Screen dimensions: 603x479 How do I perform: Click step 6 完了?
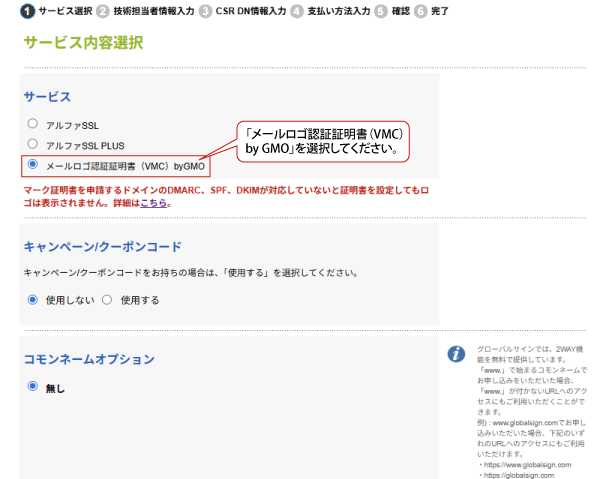tap(431, 11)
